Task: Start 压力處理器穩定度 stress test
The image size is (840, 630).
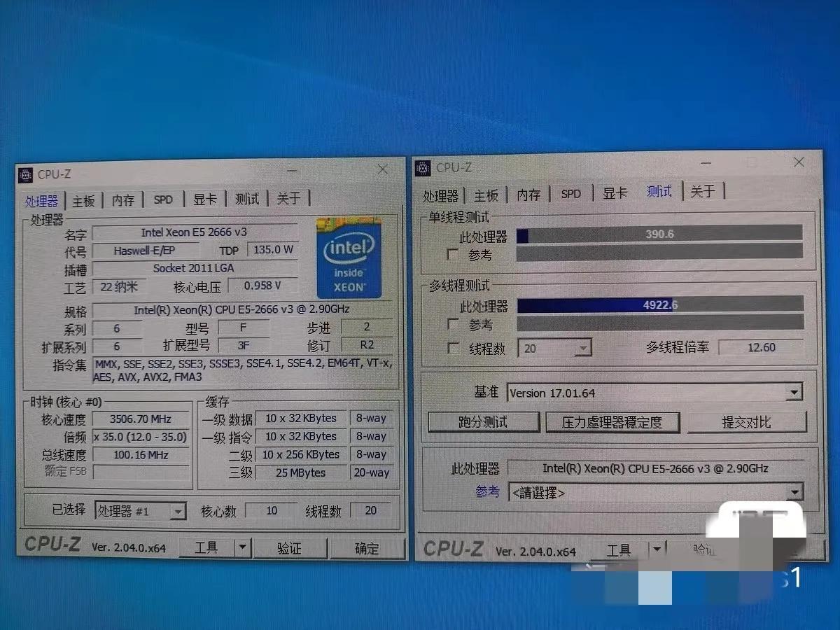Action: (x=612, y=422)
